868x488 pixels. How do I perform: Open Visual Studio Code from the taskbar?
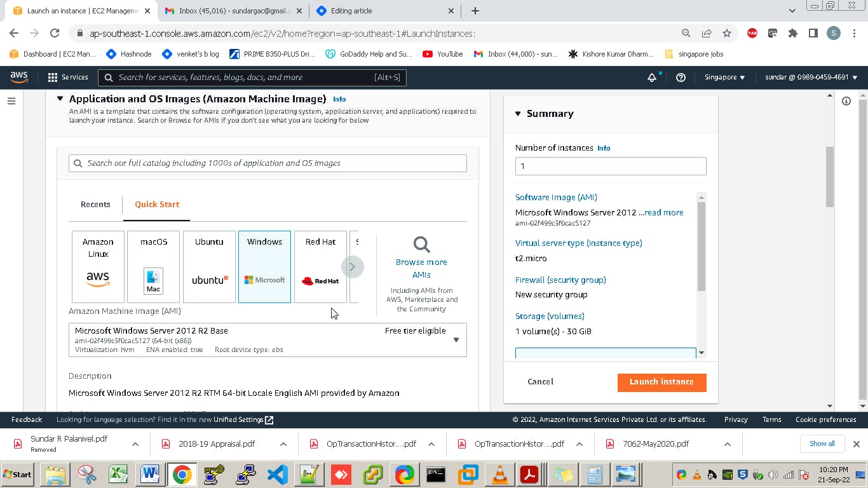click(x=278, y=475)
